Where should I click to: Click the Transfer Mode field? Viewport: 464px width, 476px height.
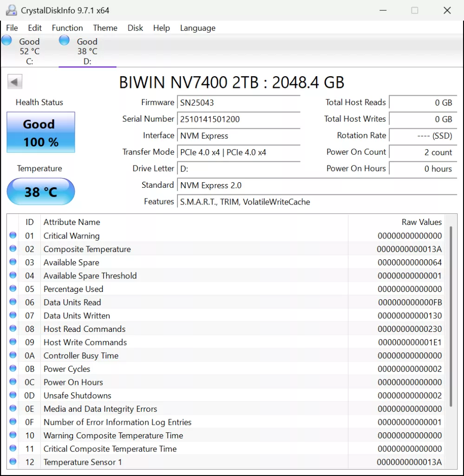239,152
